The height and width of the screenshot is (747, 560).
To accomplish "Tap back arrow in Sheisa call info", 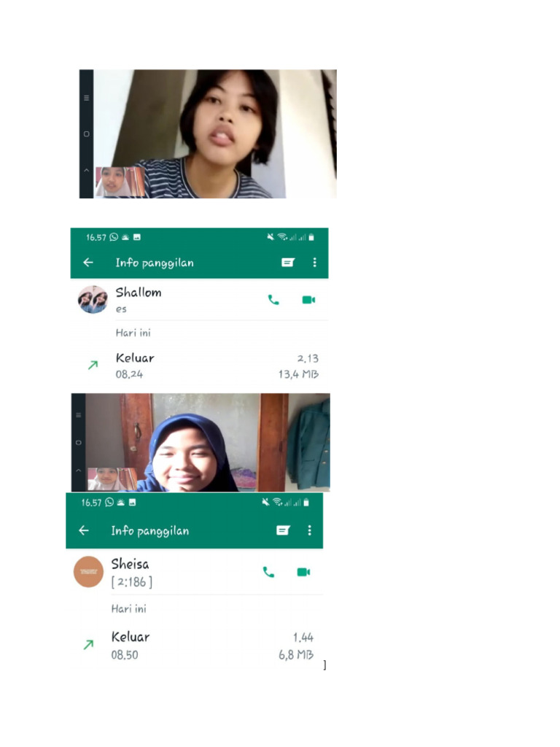I will [x=84, y=530].
